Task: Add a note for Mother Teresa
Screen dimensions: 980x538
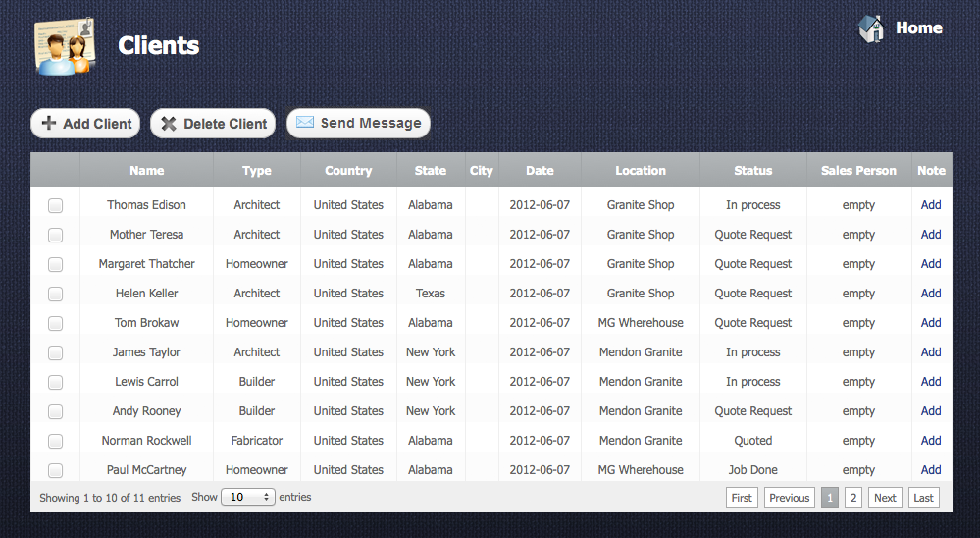Action: tap(931, 235)
